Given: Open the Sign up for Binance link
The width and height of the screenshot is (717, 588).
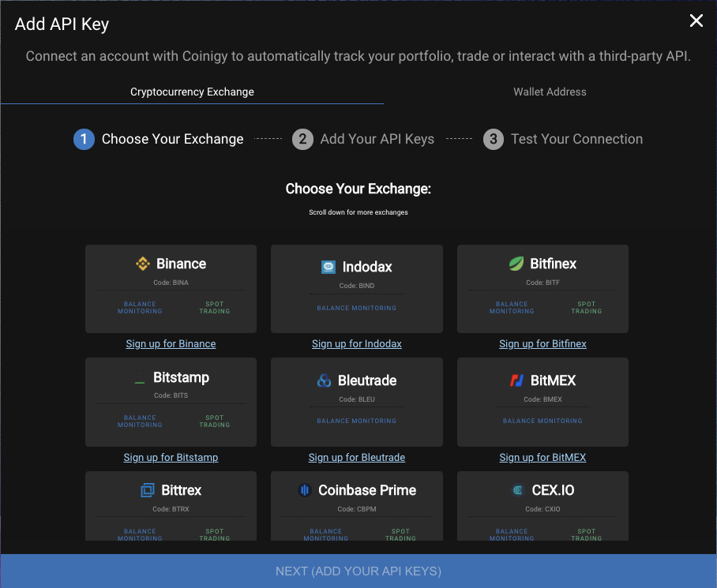Looking at the screenshot, I should click(x=171, y=344).
